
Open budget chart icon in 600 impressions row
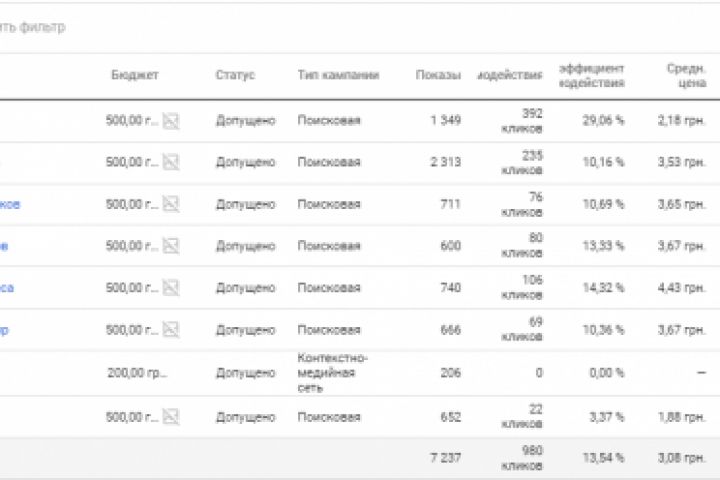(171, 246)
